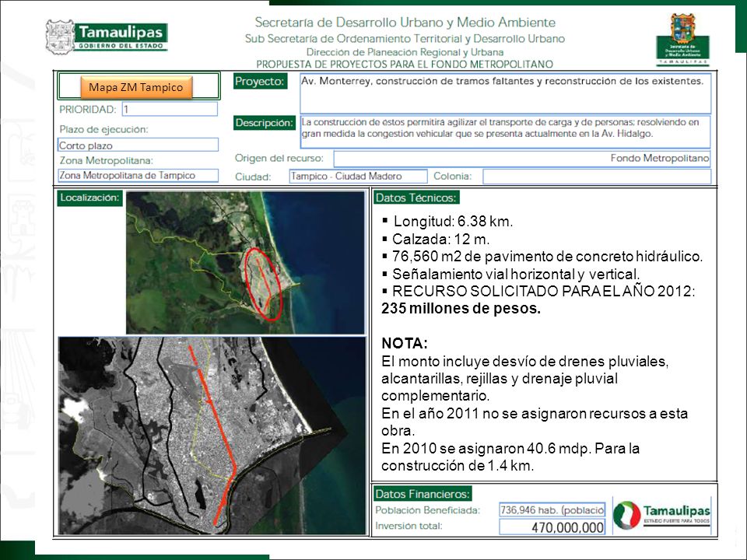Click the 'Inversión total:' label
Viewport: 747px width, 560px height.
(409, 526)
